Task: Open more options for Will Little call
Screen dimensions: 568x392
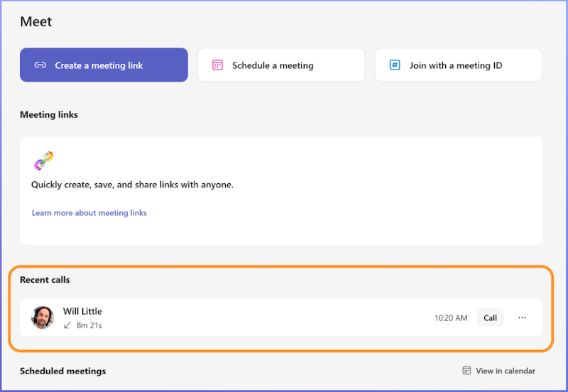Action: (x=522, y=318)
